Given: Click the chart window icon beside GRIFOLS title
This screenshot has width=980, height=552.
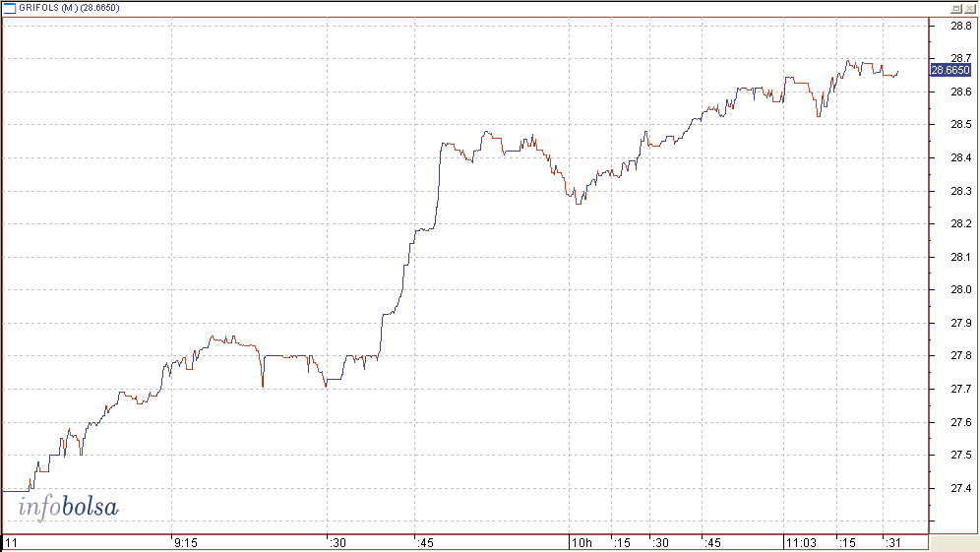Looking at the screenshot, I should pos(10,8).
